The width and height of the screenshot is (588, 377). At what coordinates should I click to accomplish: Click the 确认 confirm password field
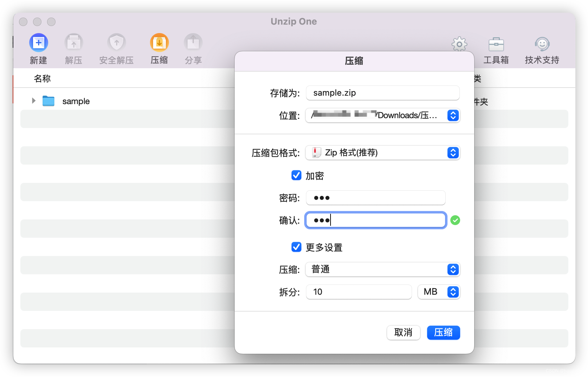click(376, 220)
